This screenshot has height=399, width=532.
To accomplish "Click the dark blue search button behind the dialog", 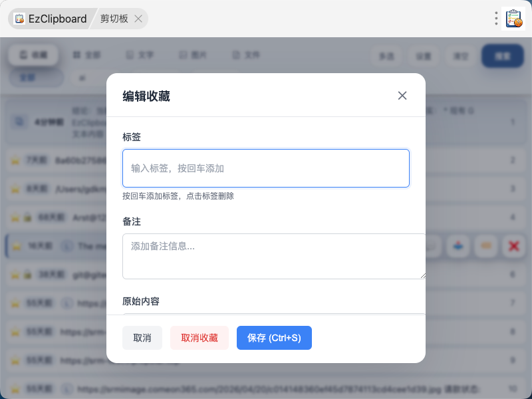I will pyautogui.click(x=503, y=56).
